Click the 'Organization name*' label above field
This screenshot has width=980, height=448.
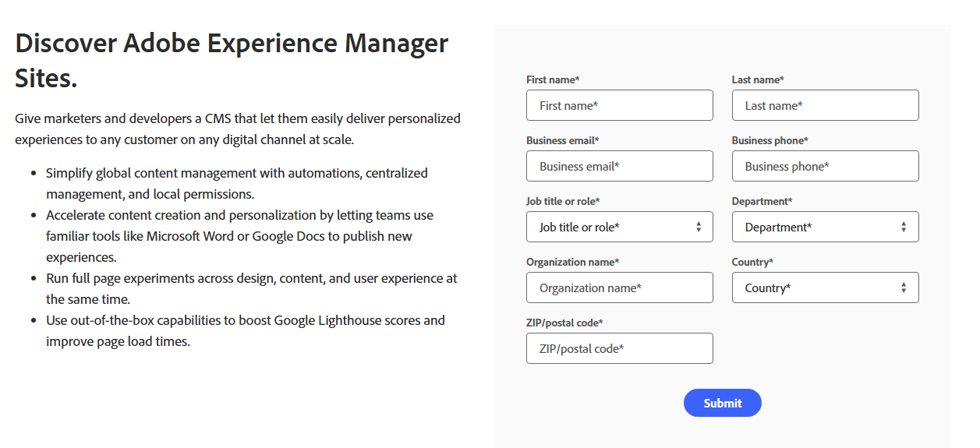(573, 262)
